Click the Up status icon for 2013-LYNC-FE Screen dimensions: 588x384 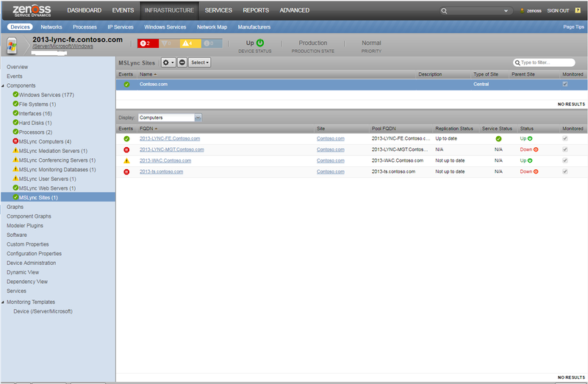coord(530,138)
